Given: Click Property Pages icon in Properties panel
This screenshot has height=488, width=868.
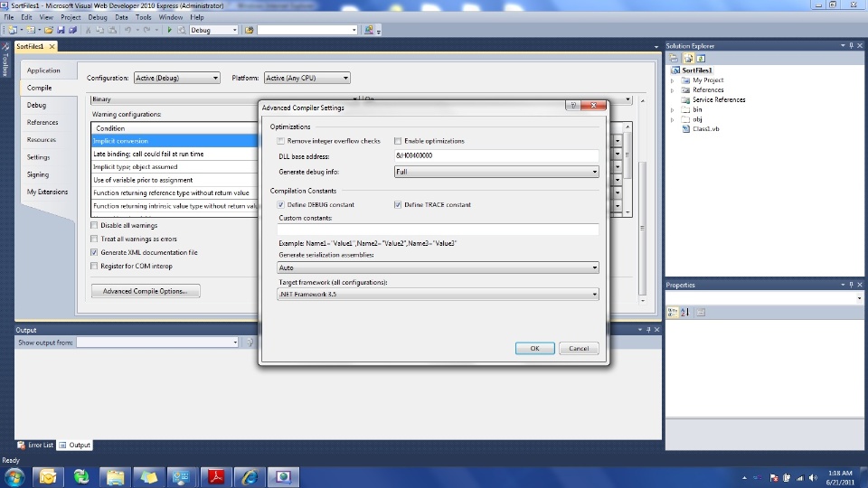Looking at the screenshot, I should pos(701,313).
